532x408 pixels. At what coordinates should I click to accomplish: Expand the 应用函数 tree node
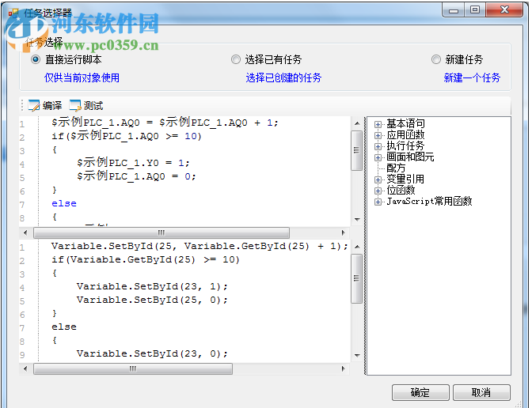tap(378, 135)
